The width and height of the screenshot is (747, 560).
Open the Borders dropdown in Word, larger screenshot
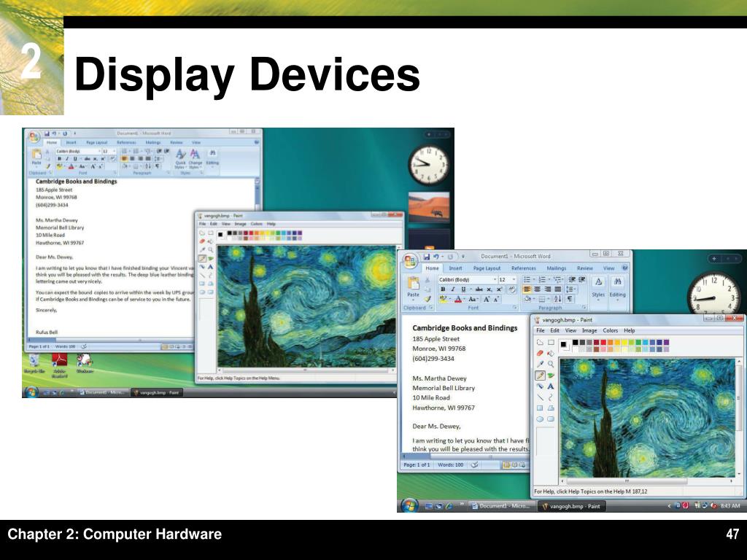pos(544,299)
